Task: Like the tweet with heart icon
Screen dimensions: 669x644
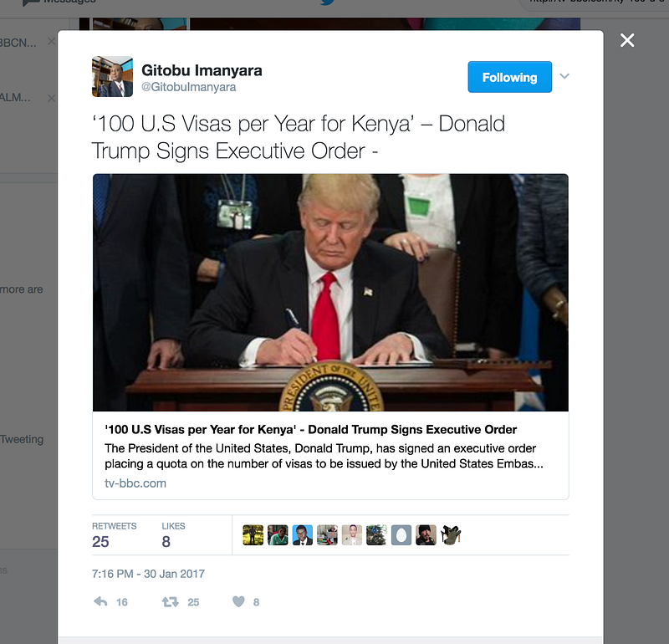Action: click(238, 601)
